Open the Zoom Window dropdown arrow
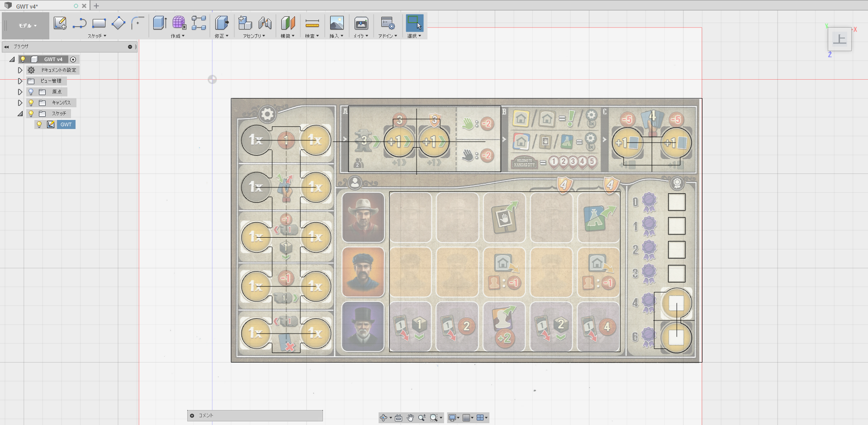This screenshot has height=425, width=868. click(441, 418)
